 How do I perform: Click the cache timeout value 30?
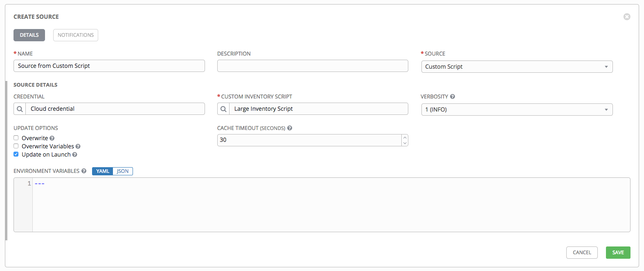[223, 140]
